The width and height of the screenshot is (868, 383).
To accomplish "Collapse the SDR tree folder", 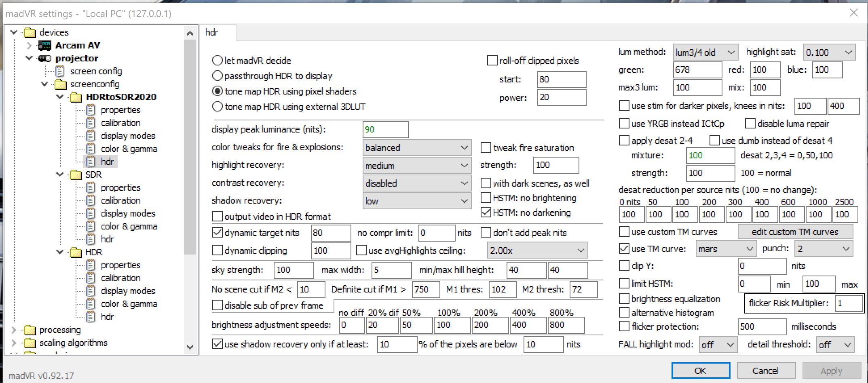I will [60, 175].
